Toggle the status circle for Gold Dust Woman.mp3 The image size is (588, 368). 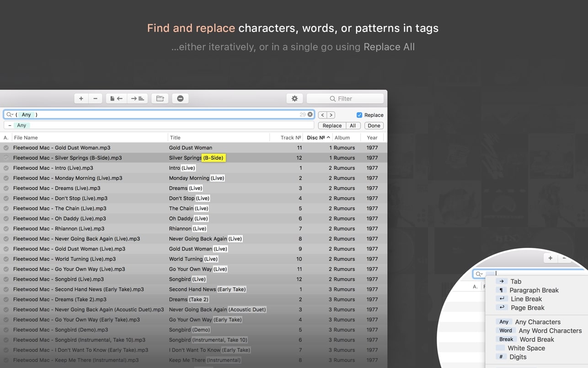(6, 148)
